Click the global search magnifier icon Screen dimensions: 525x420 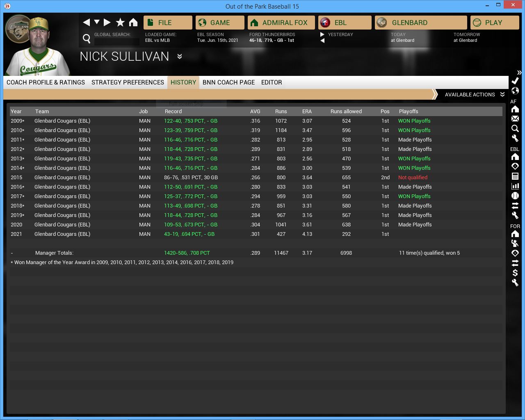click(x=87, y=39)
